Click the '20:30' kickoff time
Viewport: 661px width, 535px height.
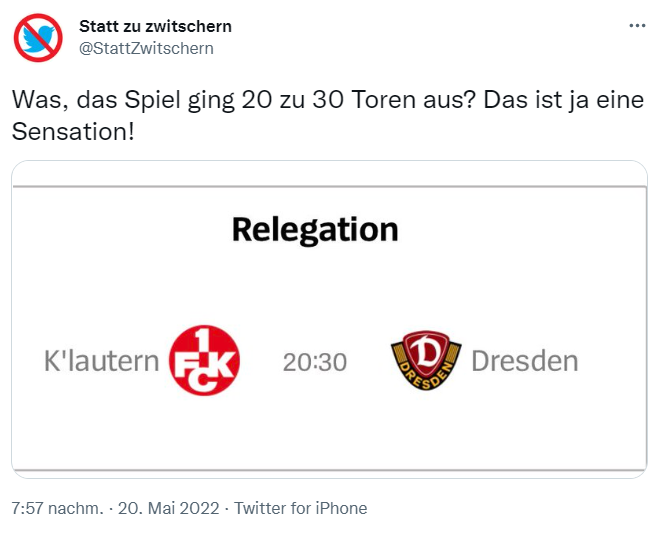pyautogui.click(x=315, y=362)
